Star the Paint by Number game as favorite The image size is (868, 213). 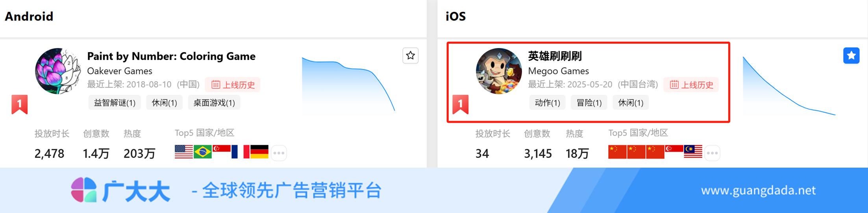[x=410, y=56]
